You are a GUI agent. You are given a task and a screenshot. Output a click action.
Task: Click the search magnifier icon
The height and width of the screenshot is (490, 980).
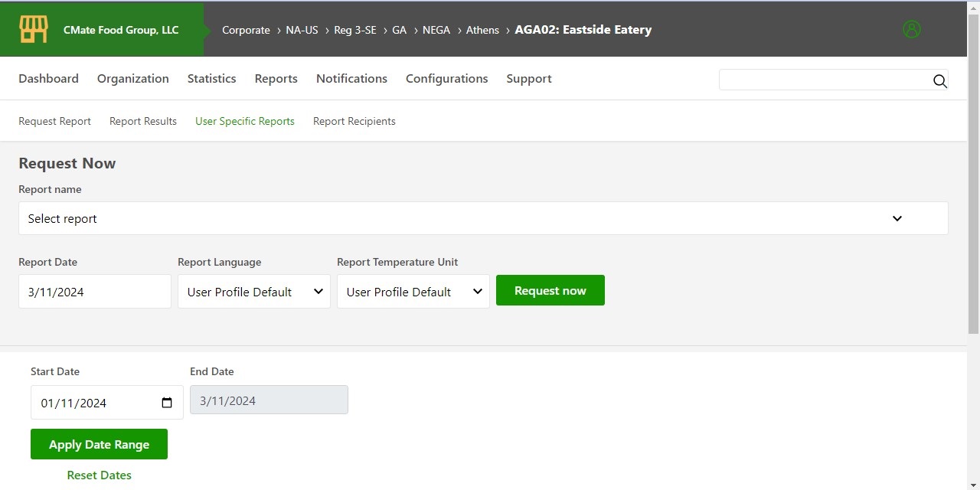(x=939, y=81)
